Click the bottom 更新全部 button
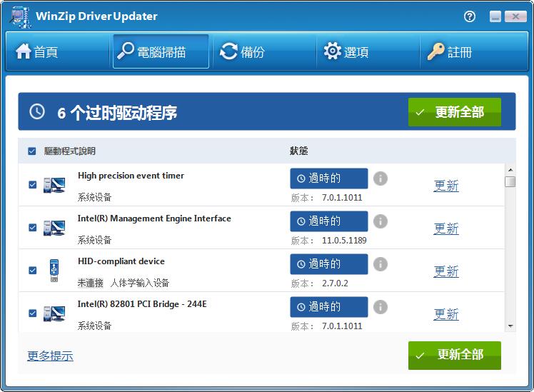Viewport: 534px width, 392px height. click(455, 355)
